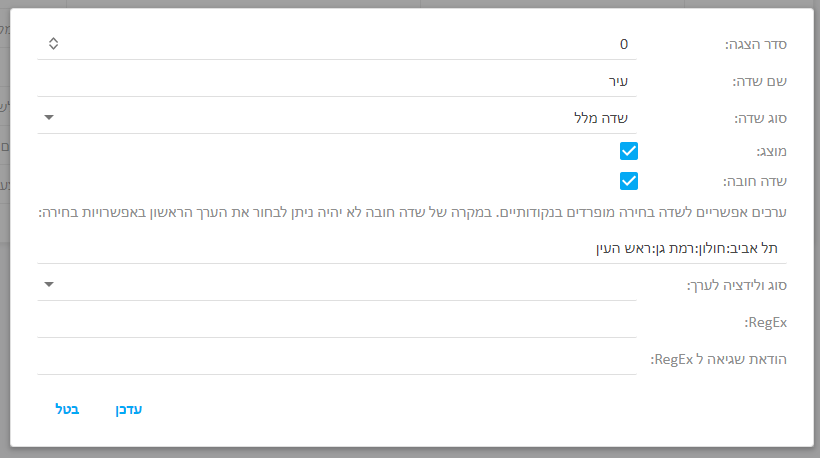Open the סוג שדה dropdown arrow
The image size is (820, 458).
coord(49,118)
